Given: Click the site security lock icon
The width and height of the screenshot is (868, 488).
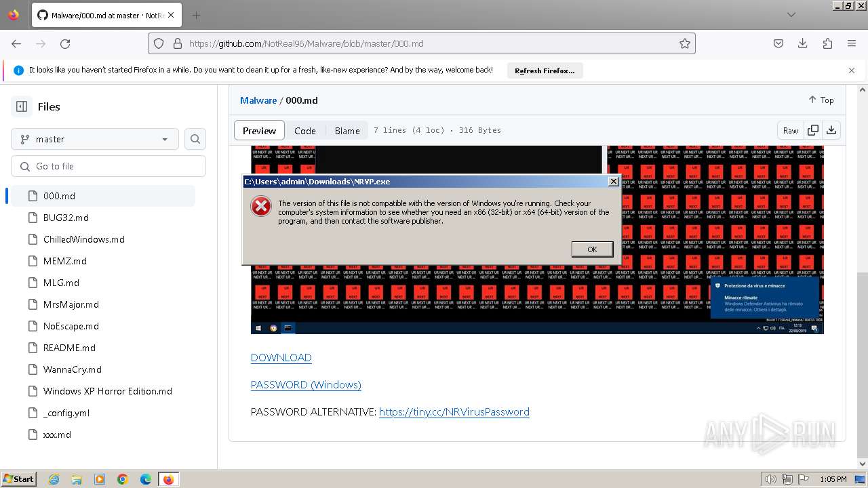Looking at the screenshot, I should pyautogui.click(x=178, y=43).
